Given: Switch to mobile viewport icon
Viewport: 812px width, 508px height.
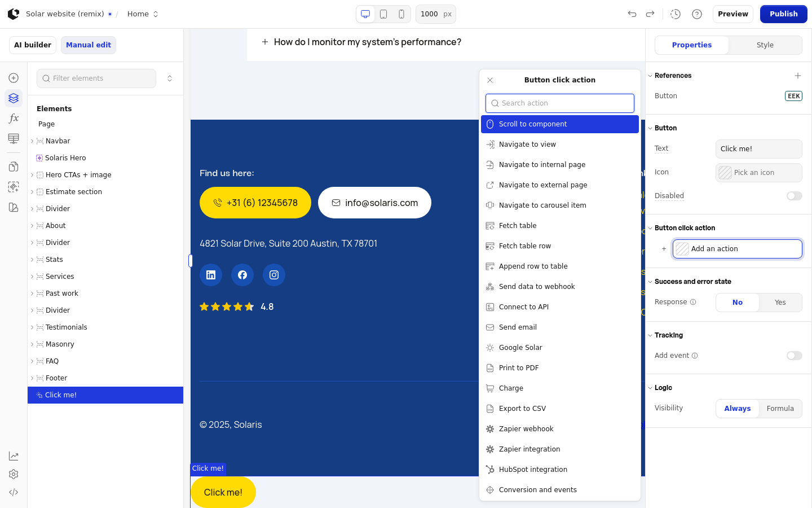Looking at the screenshot, I should [401, 14].
